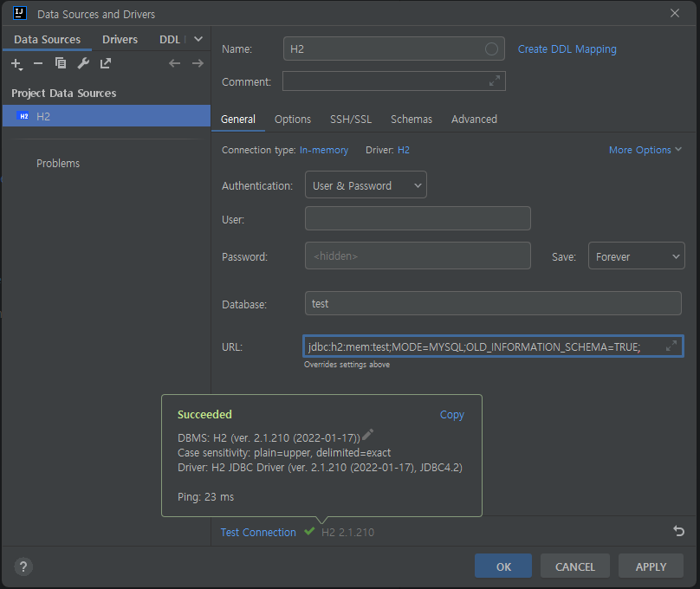Viewport: 700px width, 589px height.
Task: Click the 'Succeeded' status text
Action: [x=204, y=415]
